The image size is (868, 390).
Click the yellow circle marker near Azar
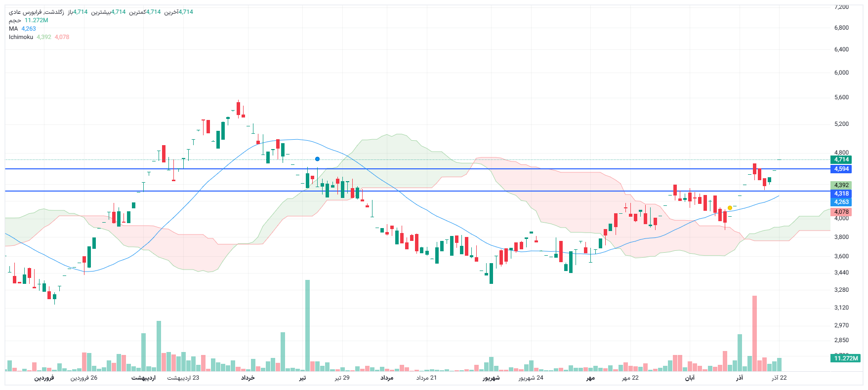[730, 208]
